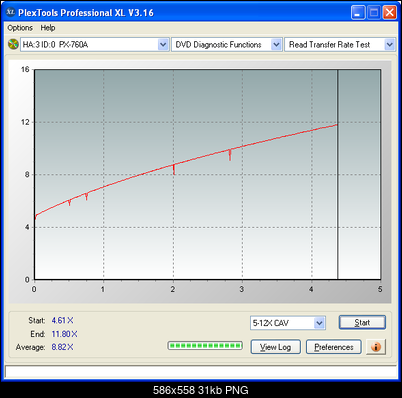The height and width of the screenshot is (398, 402).
Task: Minimize the PlexTools window
Action: pyautogui.click(x=358, y=13)
